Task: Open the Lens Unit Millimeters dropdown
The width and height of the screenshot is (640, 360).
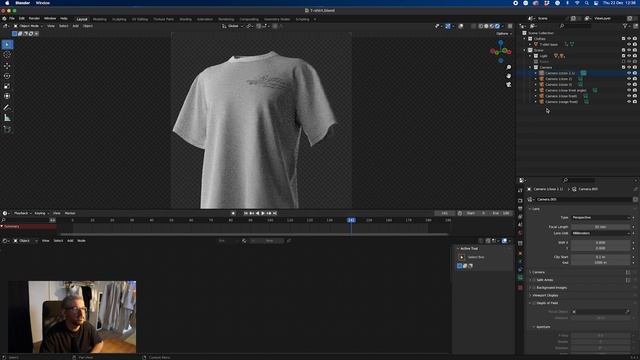Action: coord(601,233)
